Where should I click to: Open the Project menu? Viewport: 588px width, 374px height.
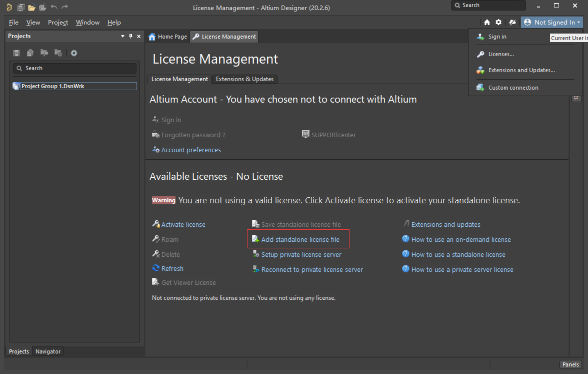[x=58, y=23]
